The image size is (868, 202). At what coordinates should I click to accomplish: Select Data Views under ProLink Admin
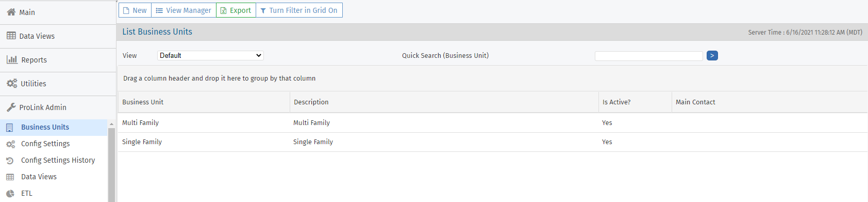pyautogui.click(x=39, y=177)
